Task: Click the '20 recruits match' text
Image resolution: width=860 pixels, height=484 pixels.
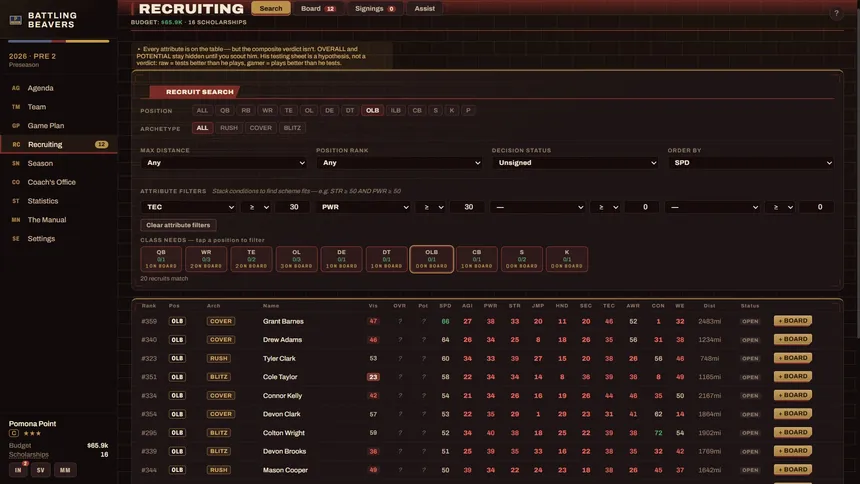Action: 164,279
